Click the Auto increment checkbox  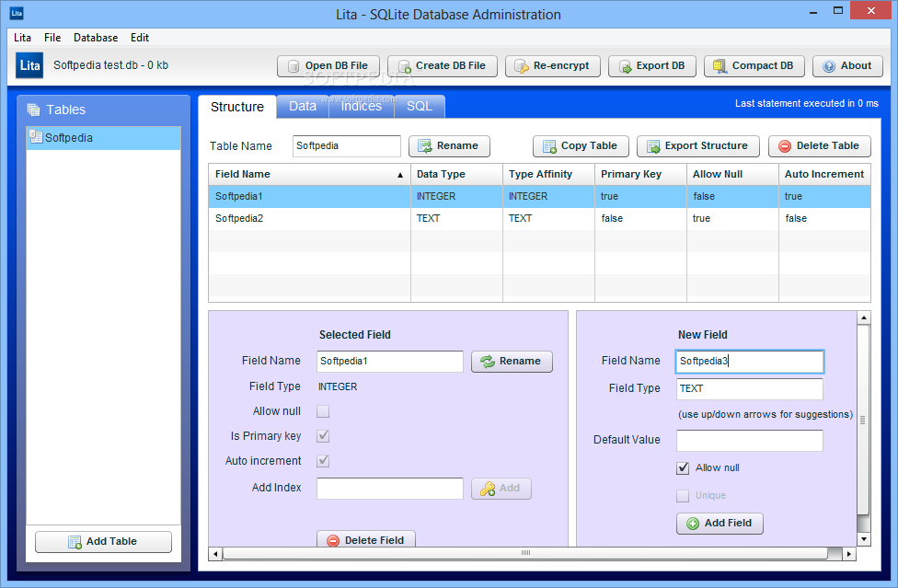tap(323, 461)
